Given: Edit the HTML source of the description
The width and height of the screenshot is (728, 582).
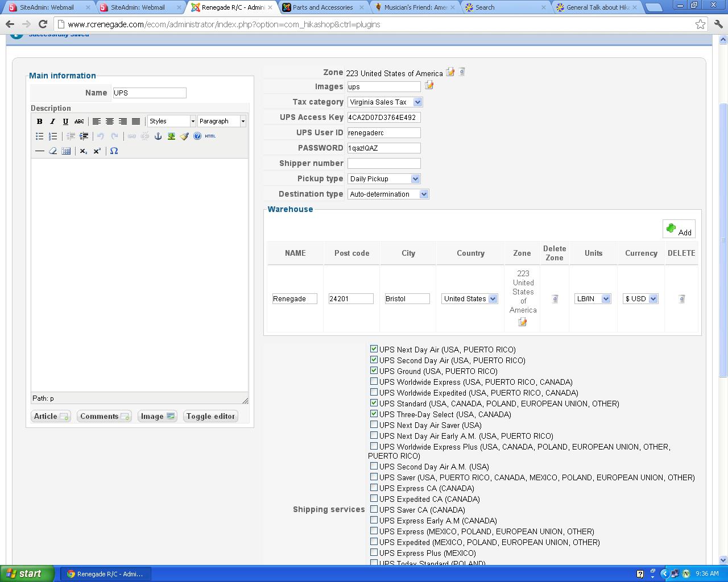Looking at the screenshot, I should (210, 136).
